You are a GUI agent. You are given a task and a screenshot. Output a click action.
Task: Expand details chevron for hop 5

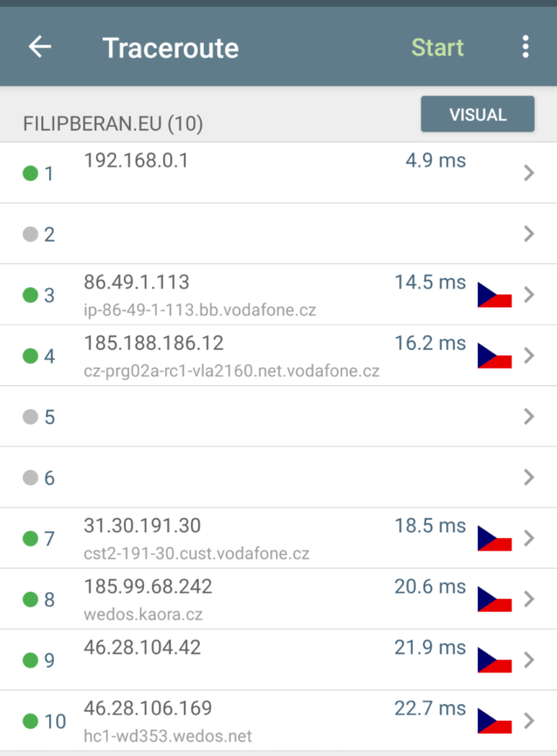529,416
